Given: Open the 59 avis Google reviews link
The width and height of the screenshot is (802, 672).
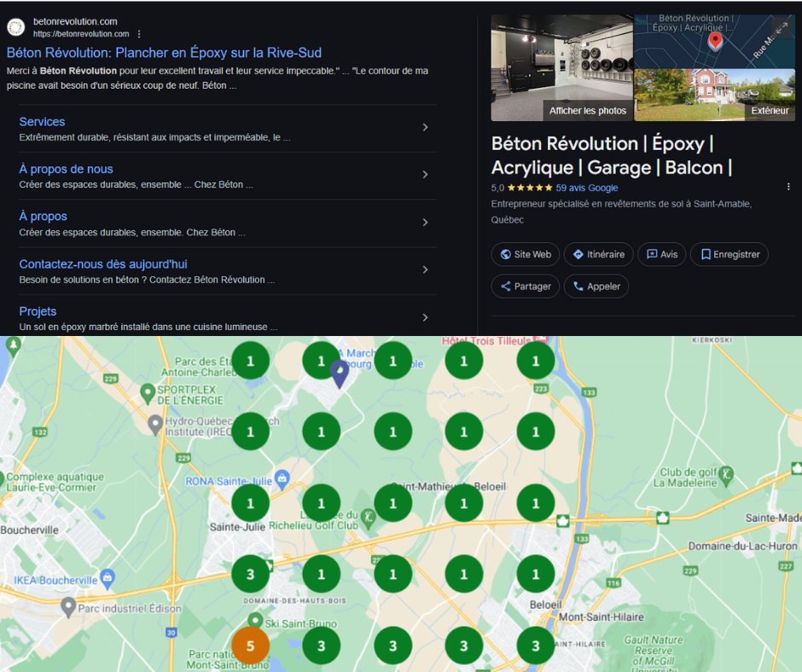Looking at the screenshot, I should tap(587, 188).
